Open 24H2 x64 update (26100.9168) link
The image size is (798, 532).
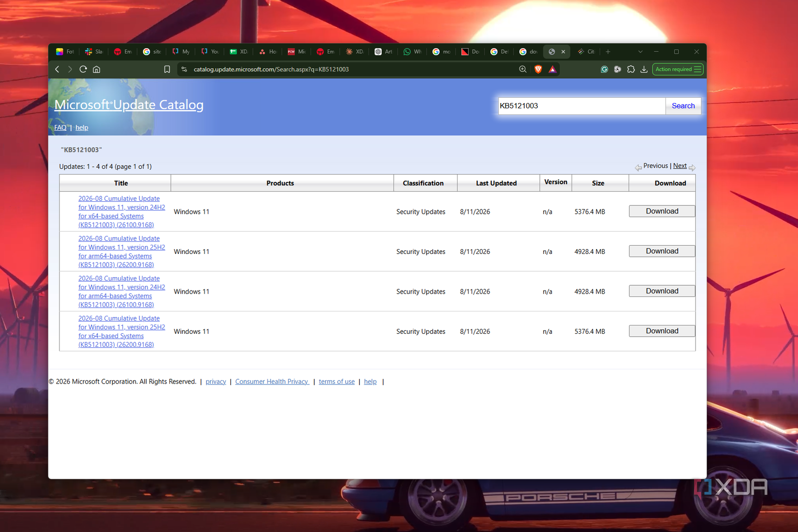tap(122, 212)
